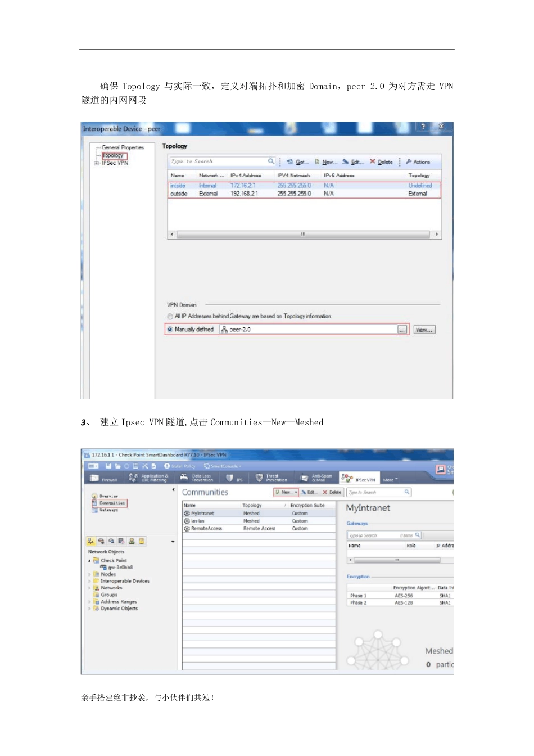Viewport: 534px width, 756px height.
Task: Click the peer-2.0 VPN domain field
Action: (x=308, y=330)
